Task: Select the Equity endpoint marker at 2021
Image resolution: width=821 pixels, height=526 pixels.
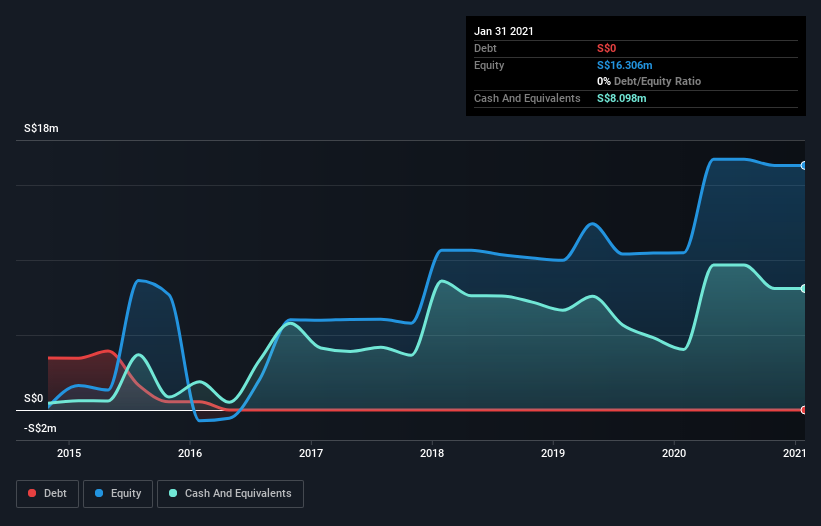Action: tap(804, 165)
